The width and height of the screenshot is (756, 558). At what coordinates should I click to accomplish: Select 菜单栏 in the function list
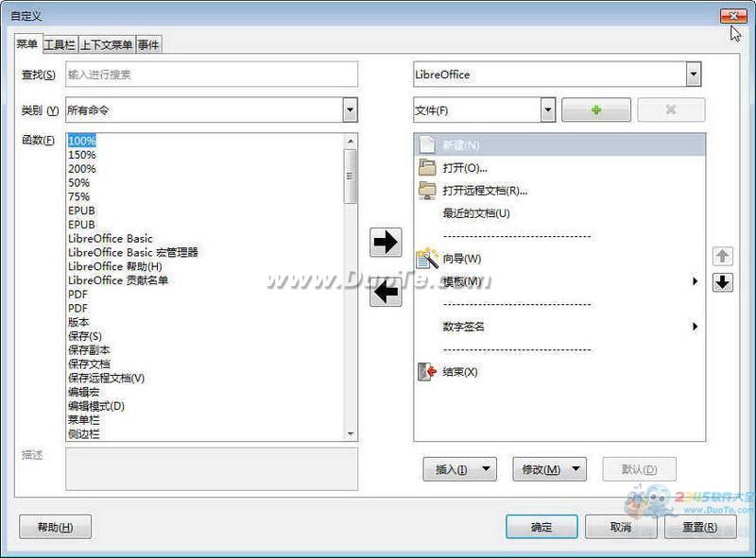84,420
